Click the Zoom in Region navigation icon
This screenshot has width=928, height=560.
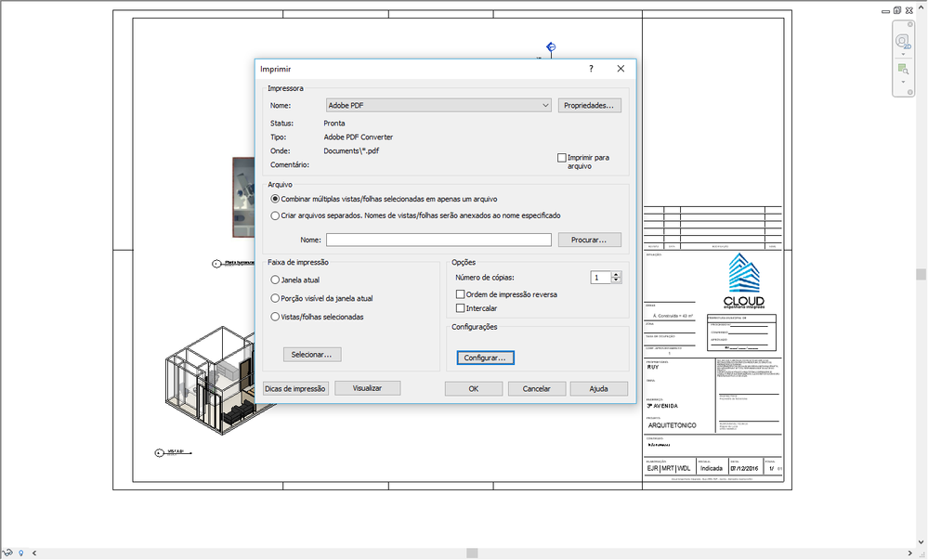click(903, 70)
